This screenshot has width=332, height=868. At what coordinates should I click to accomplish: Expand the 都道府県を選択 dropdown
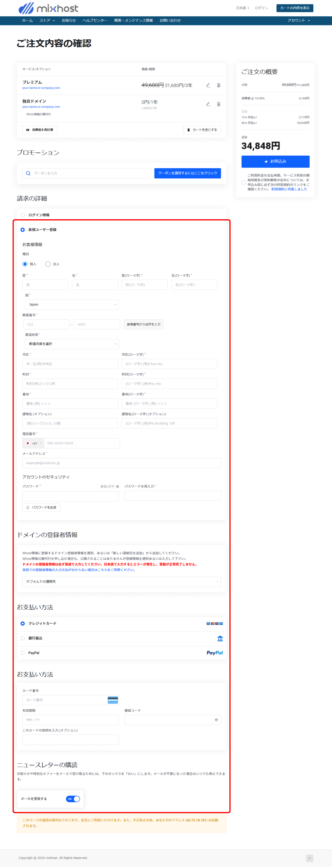point(72,344)
